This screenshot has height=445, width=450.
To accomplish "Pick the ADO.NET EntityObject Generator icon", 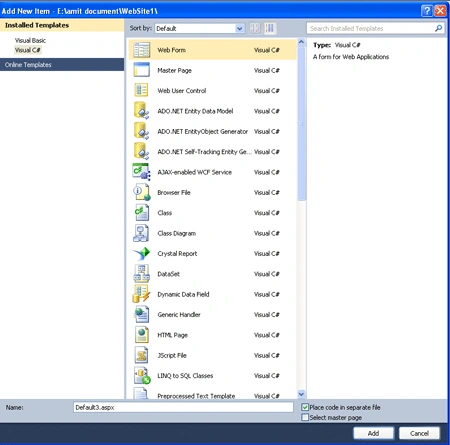I will 142,131.
